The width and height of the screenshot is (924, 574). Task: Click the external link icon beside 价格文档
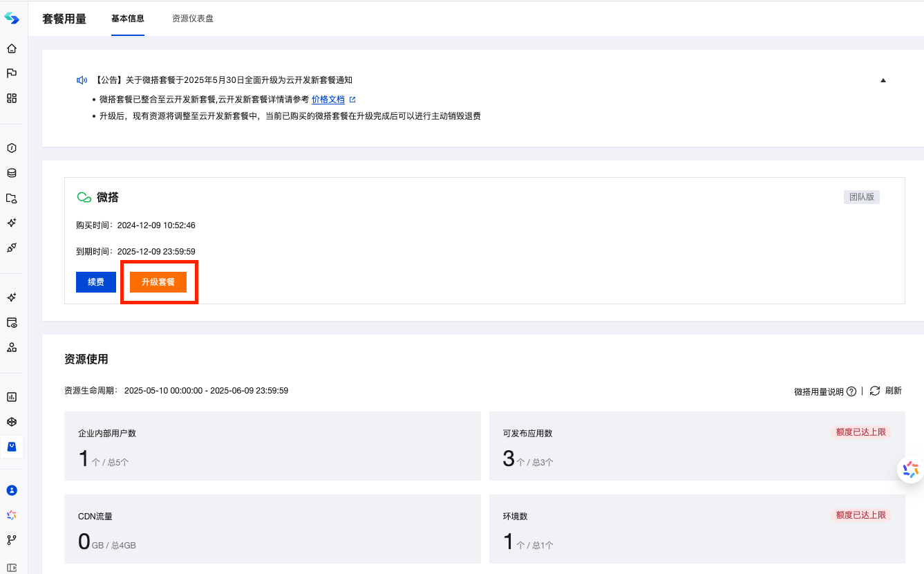[352, 100]
